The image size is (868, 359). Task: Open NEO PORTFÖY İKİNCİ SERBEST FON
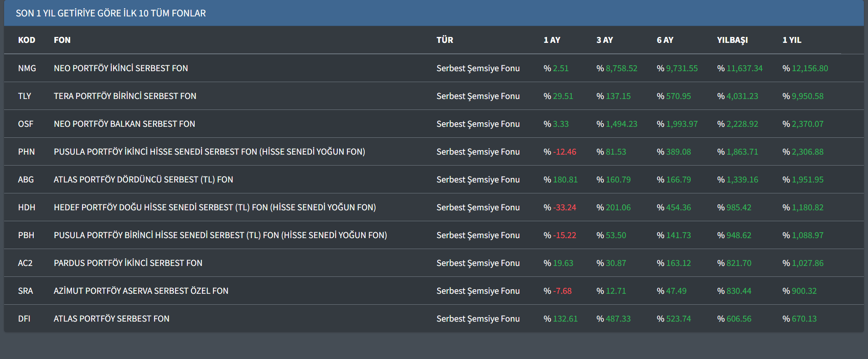(121, 68)
